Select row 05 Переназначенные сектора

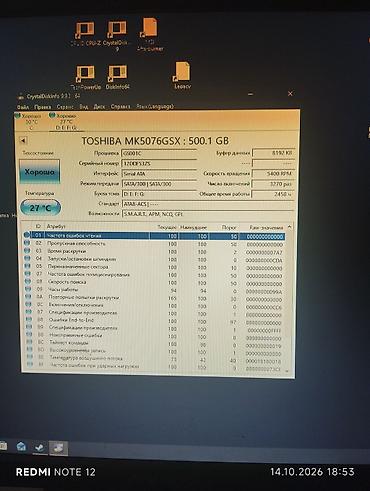tap(154, 267)
